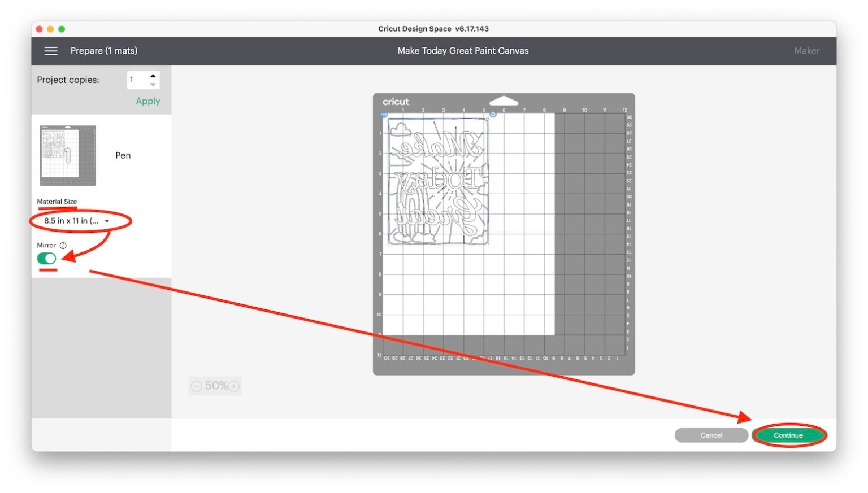Click the mat clamp marker atop the preview
The image size is (868, 493).
(504, 100)
